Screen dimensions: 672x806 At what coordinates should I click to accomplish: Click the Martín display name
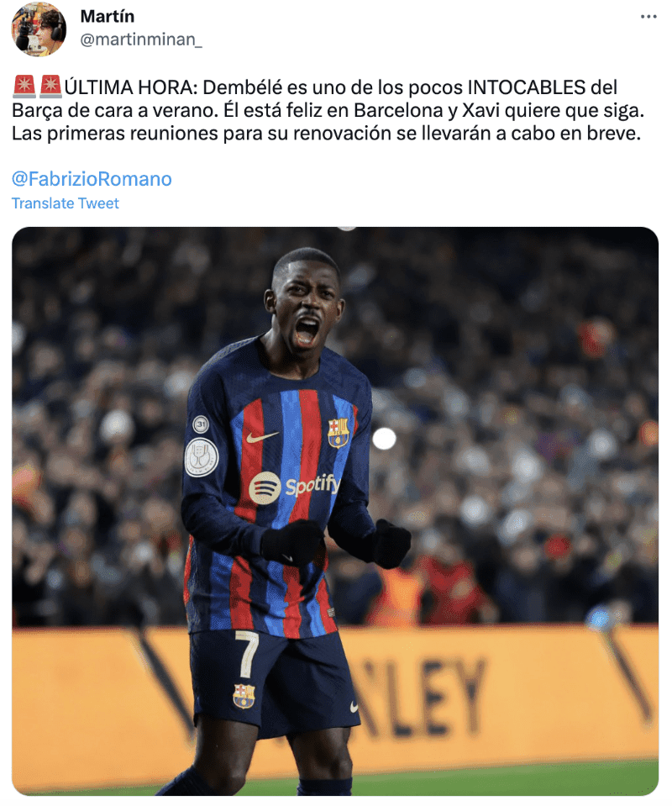pos(107,17)
